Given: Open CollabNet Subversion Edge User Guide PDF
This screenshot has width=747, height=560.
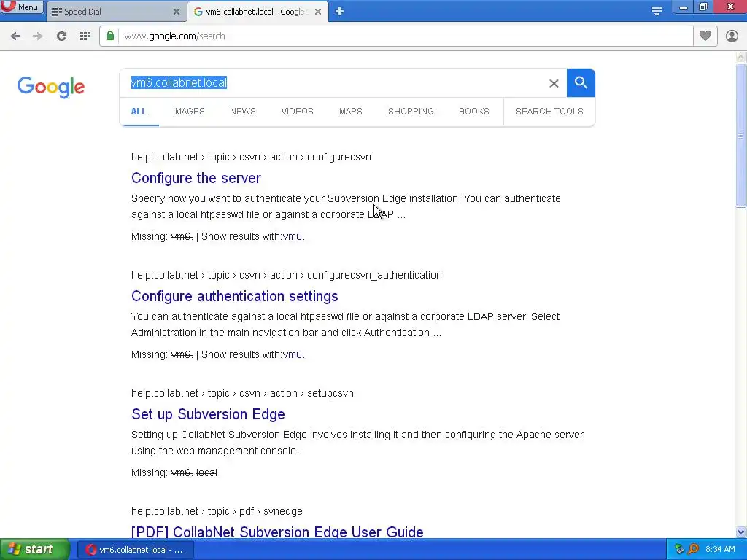Looking at the screenshot, I should click(x=277, y=532).
